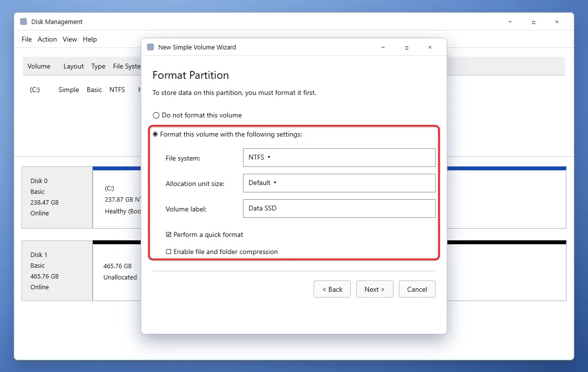
Task: Open the Action menu in Disk Management
Action: 48,40
